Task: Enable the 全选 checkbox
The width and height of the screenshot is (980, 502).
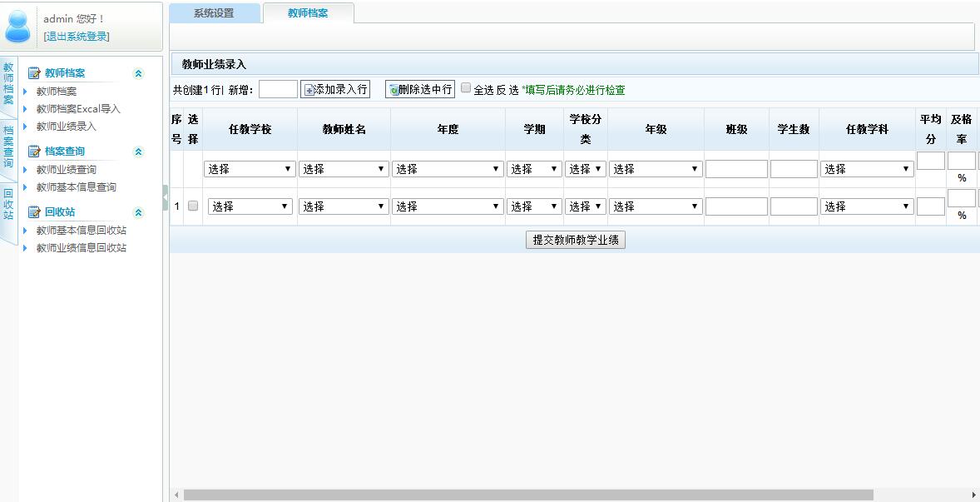Action: (466, 88)
